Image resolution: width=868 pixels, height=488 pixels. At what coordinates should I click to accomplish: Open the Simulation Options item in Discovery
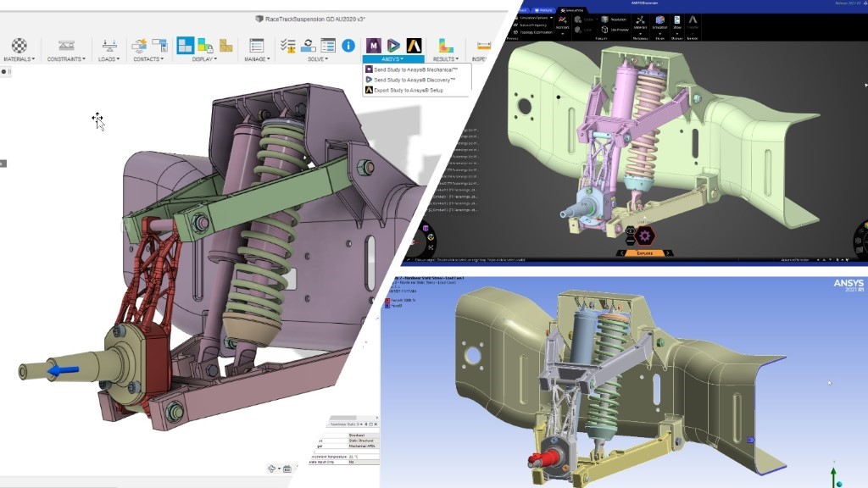point(533,18)
